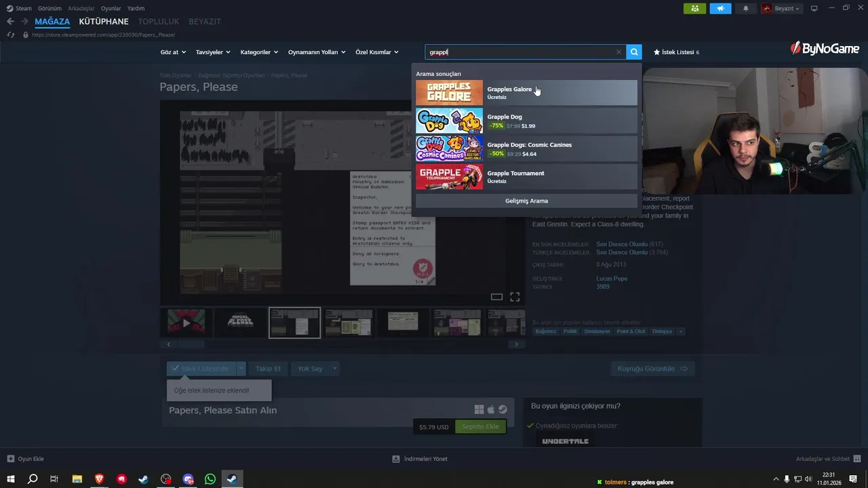
Task: Click Kuyruğu Görüntüle
Action: tap(652, 369)
